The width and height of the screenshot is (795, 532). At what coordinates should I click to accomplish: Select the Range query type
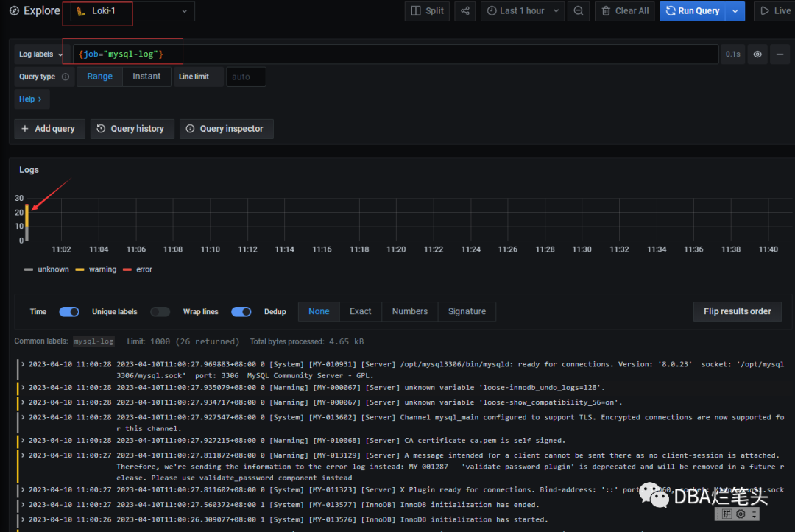tap(99, 77)
